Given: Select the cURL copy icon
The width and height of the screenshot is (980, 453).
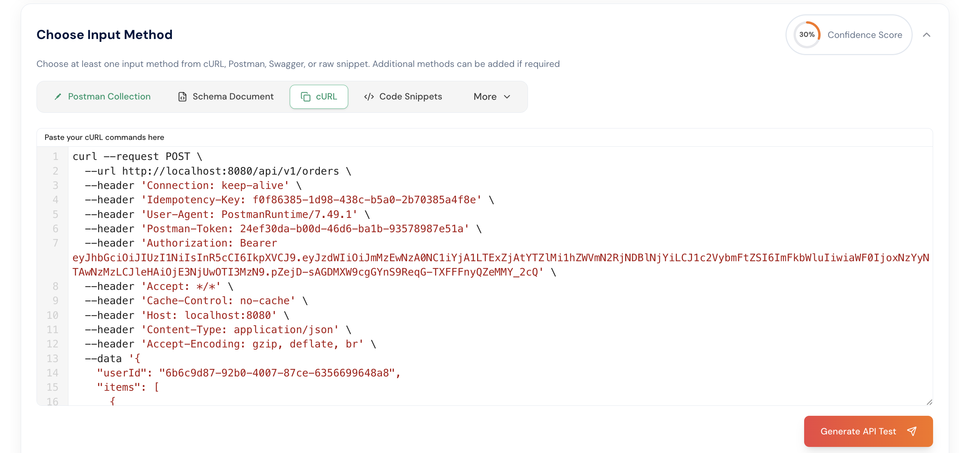Looking at the screenshot, I should click(x=306, y=97).
